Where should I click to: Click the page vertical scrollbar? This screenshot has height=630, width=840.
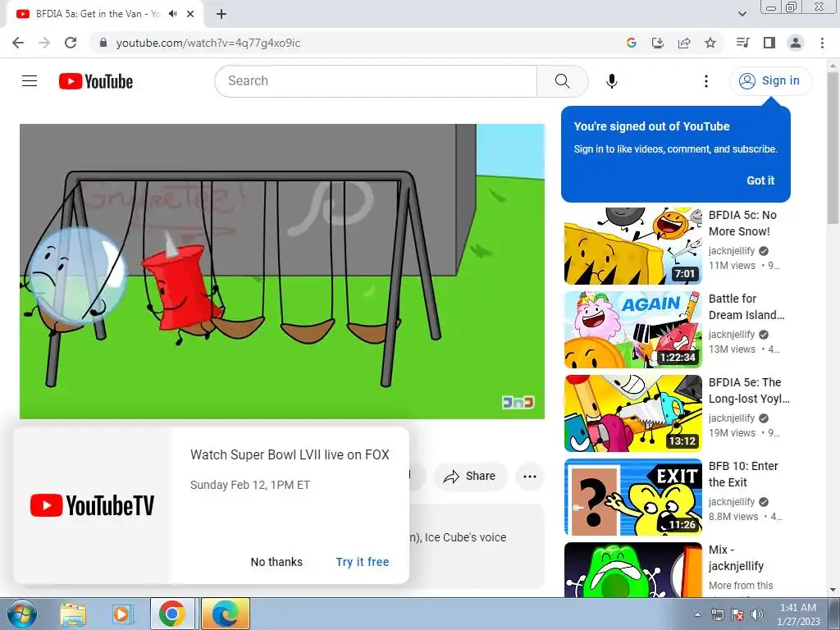pos(833,148)
